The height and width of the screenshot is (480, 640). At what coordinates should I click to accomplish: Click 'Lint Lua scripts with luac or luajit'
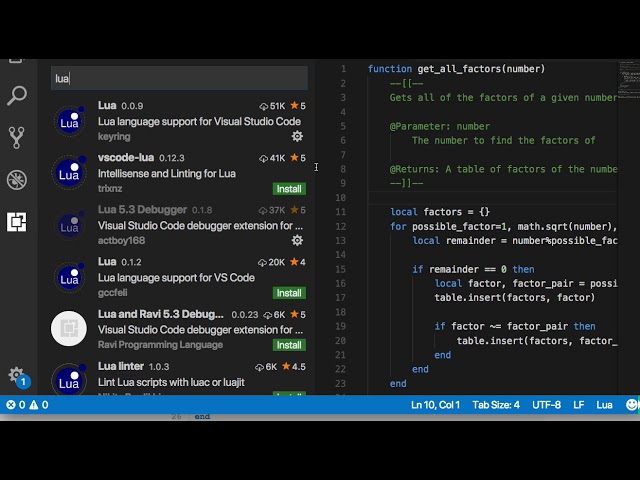(171, 382)
